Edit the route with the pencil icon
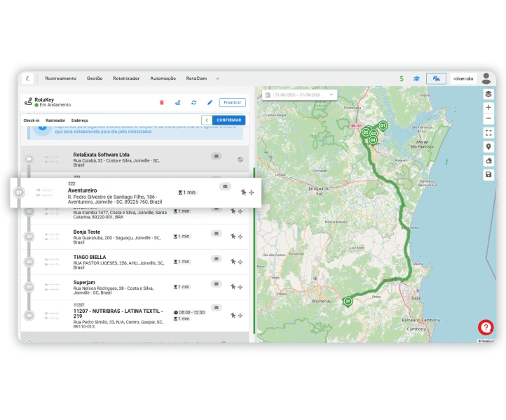506x420 pixels. point(210,102)
